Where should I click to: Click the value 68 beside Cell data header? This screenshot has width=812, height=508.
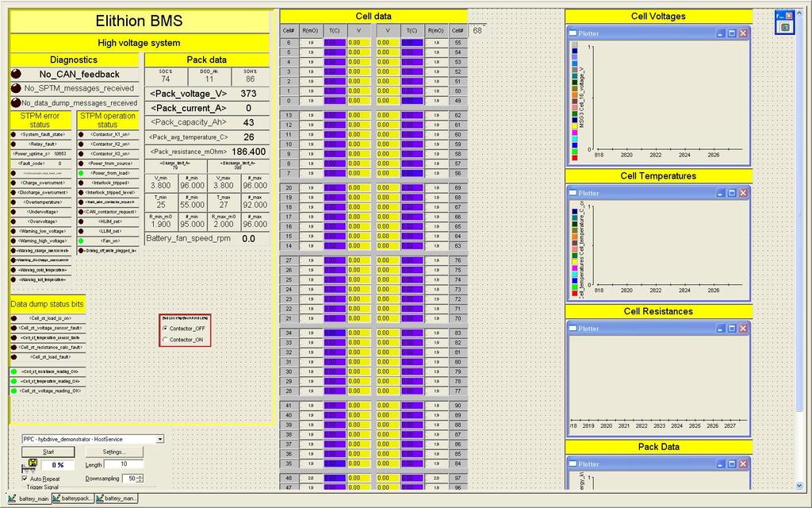tap(477, 31)
